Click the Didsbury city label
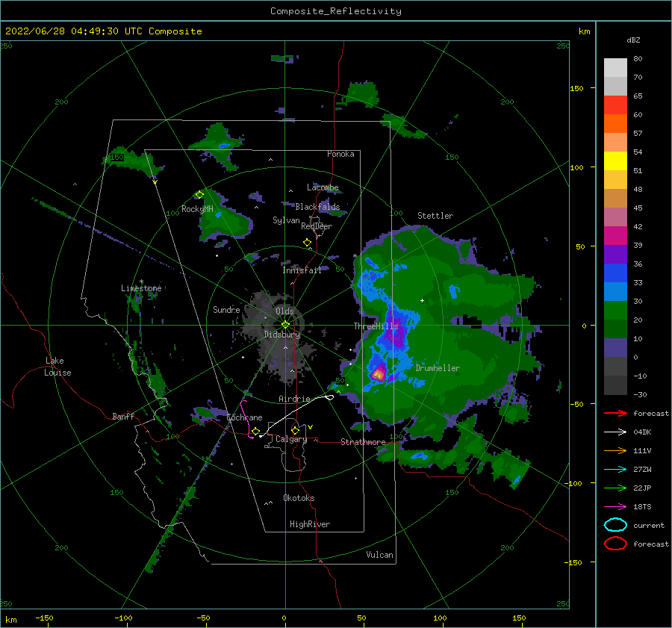The image size is (672, 628). click(x=281, y=335)
